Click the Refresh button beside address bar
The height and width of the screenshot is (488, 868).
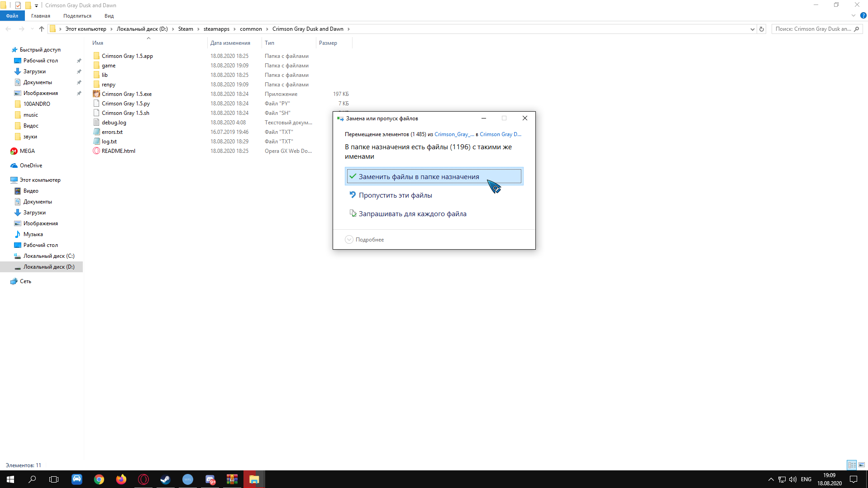(x=762, y=29)
